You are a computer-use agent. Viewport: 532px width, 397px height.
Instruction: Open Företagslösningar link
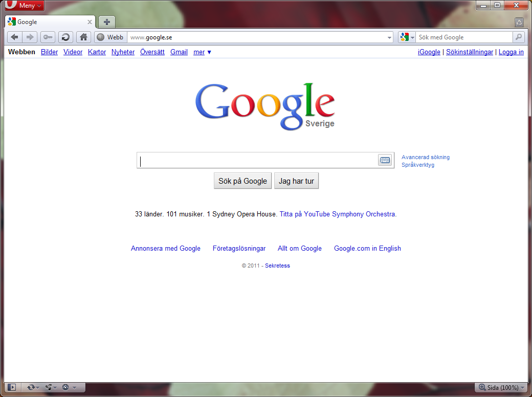point(239,248)
